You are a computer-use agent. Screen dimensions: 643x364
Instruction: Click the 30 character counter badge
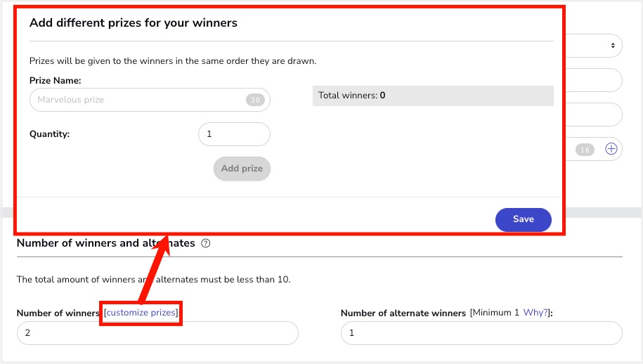tap(255, 100)
